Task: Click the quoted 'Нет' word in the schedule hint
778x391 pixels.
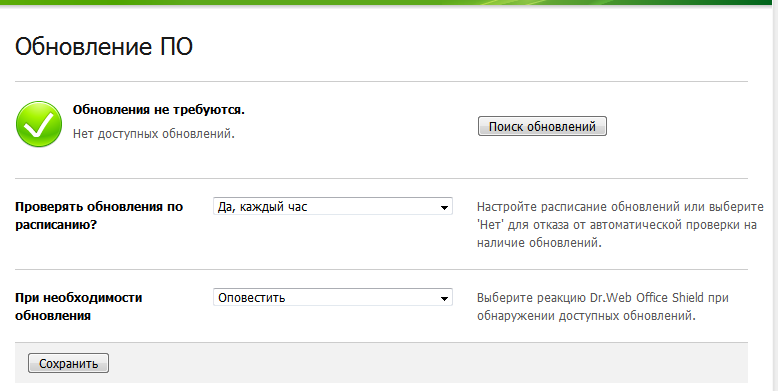Action: tap(489, 225)
